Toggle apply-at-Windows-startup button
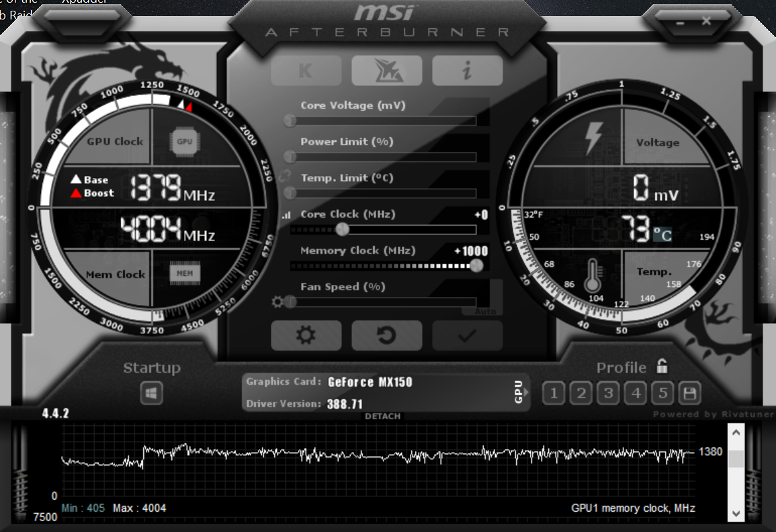The width and height of the screenshot is (776, 532). pyautogui.click(x=151, y=394)
